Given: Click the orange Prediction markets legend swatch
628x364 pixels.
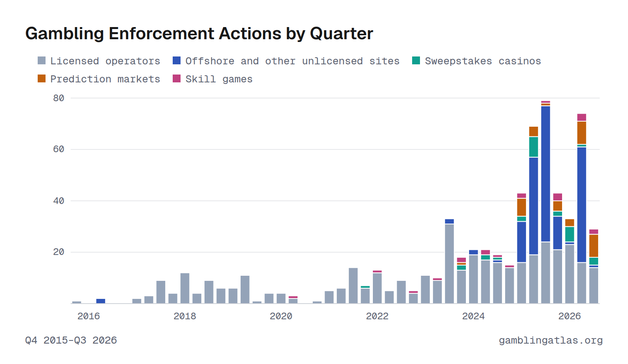Looking at the screenshot, I should pyautogui.click(x=42, y=78).
